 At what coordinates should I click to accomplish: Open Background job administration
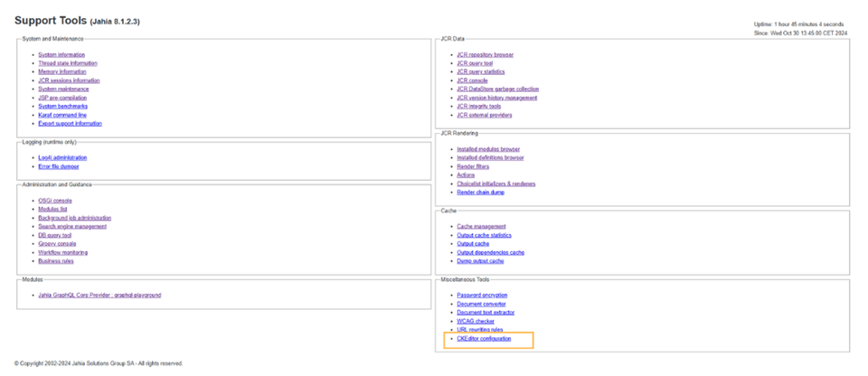(75, 218)
